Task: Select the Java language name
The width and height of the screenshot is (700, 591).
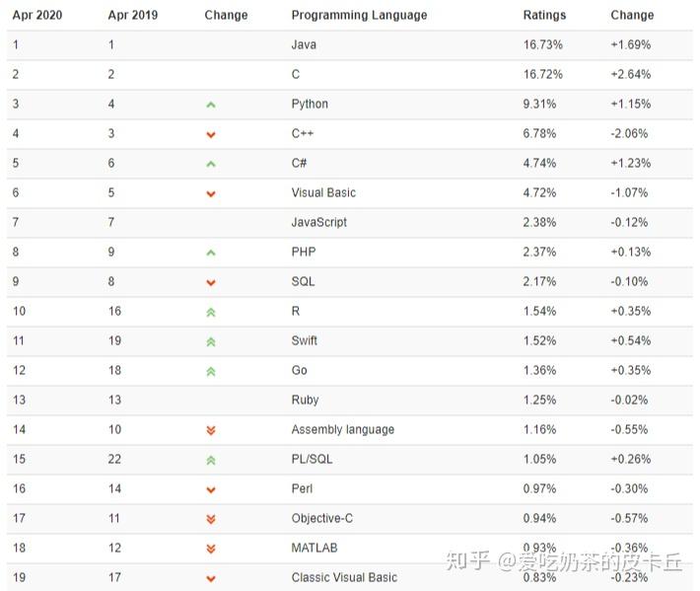Action: coord(304,44)
